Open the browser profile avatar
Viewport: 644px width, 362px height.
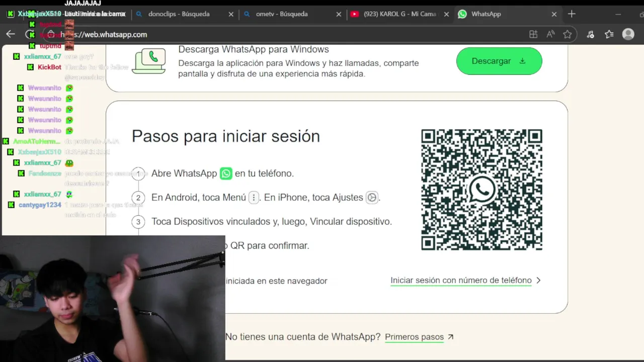[628, 34]
